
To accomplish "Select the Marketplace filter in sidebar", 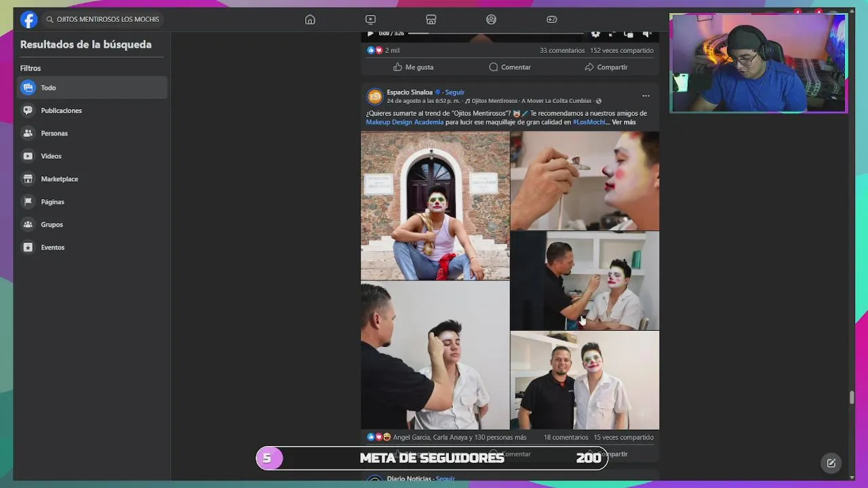I will pyautogui.click(x=92, y=179).
